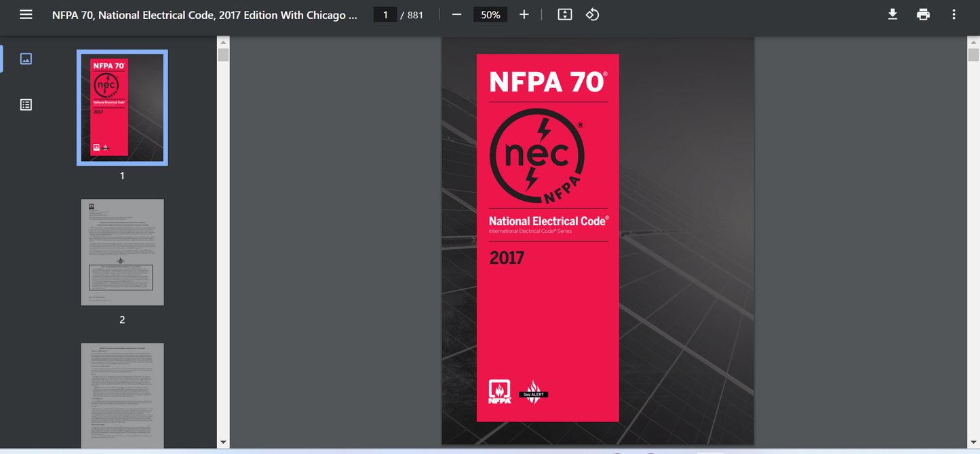Viewport: 980px width, 454px height.
Task: Click the current page 1 thumbnail
Action: click(x=122, y=108)
